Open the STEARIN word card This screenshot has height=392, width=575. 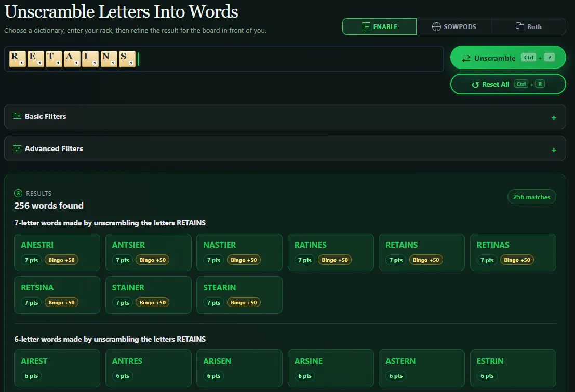pos(239,295)
